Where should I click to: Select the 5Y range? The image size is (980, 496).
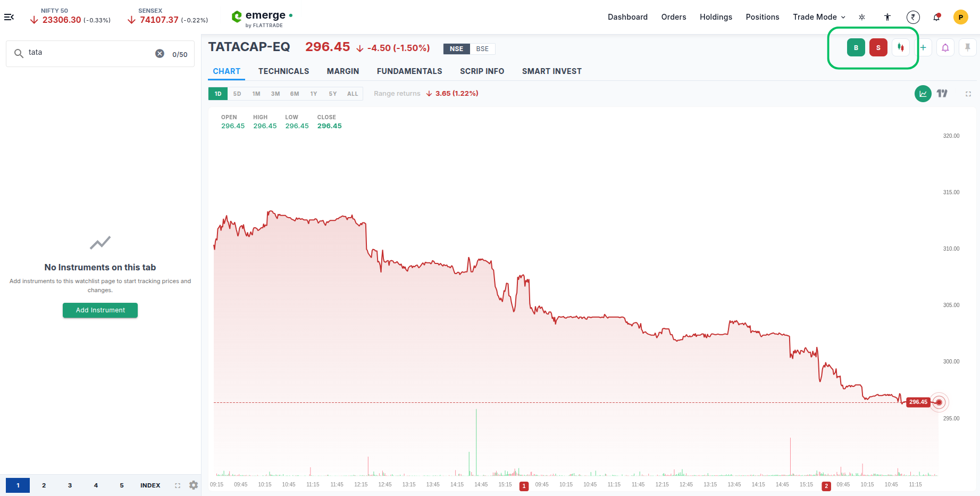click(x=333, y=94)
